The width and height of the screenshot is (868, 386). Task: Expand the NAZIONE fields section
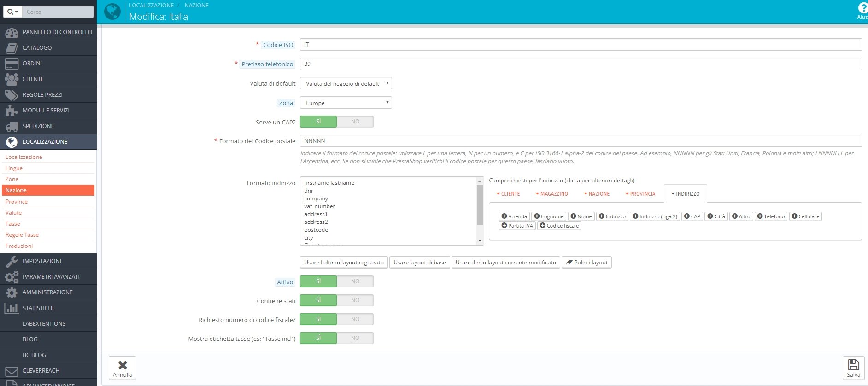point(597,194)
